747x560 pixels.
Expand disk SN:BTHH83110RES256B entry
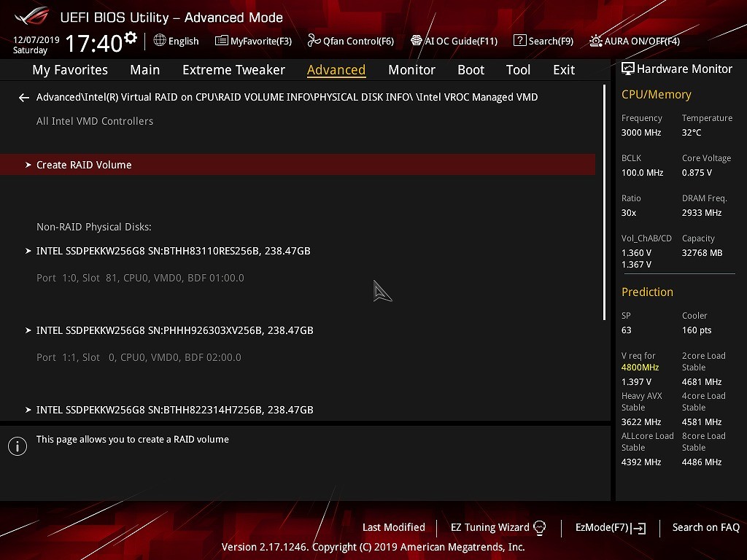click(x=173, y=251)
